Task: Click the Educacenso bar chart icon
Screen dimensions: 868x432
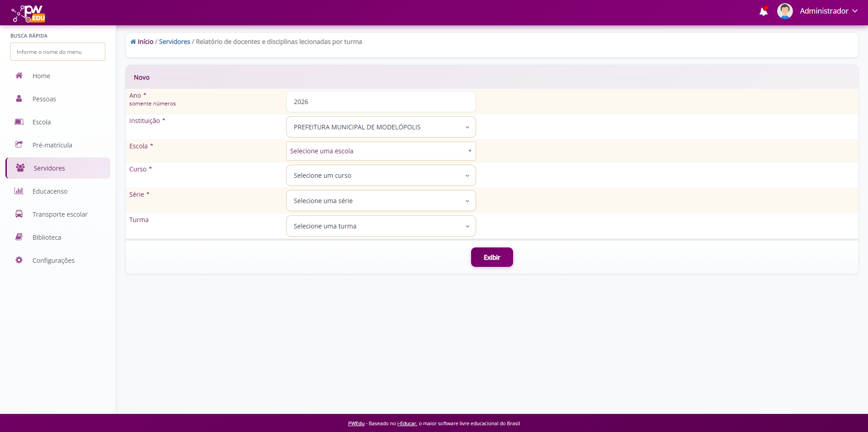Action: point(19,191)
